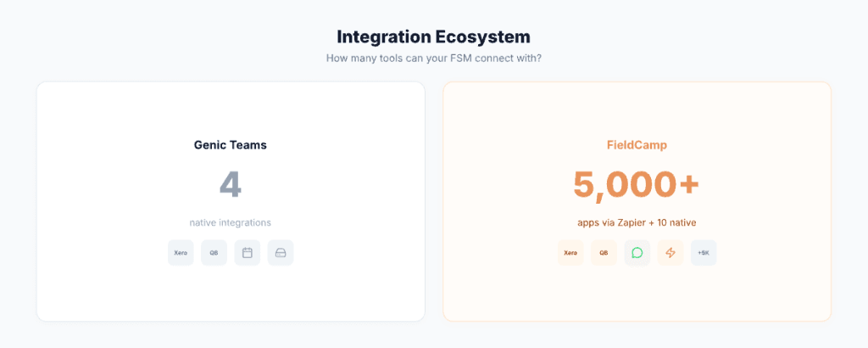Select the inbox tray integration icon
Viewport: 868px width, 348px height.
click(280, 253)
